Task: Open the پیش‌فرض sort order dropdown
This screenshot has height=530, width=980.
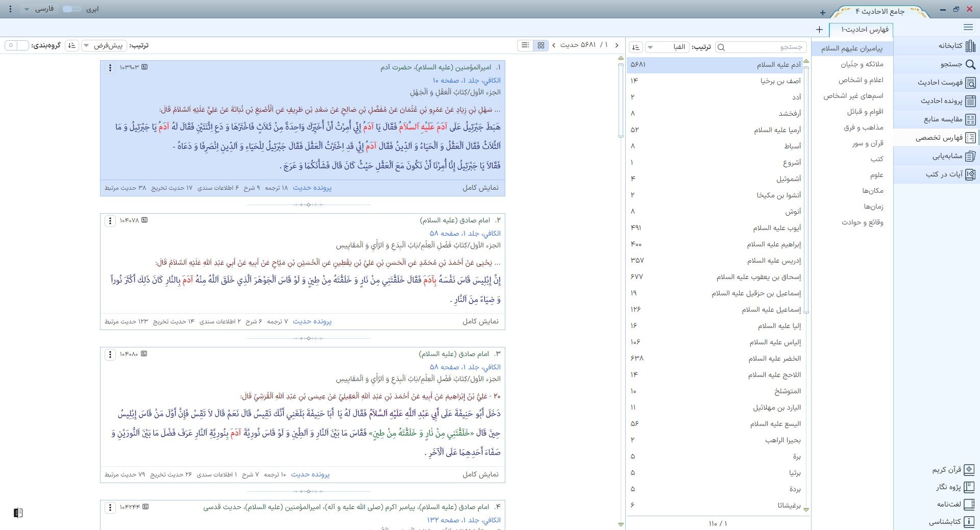Action: [x=104, y=45]
